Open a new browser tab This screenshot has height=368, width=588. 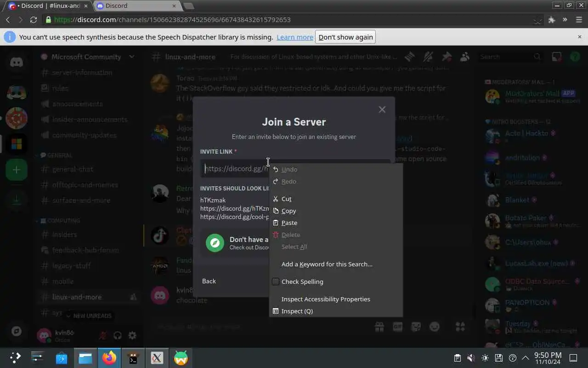(x=188, y=6)
